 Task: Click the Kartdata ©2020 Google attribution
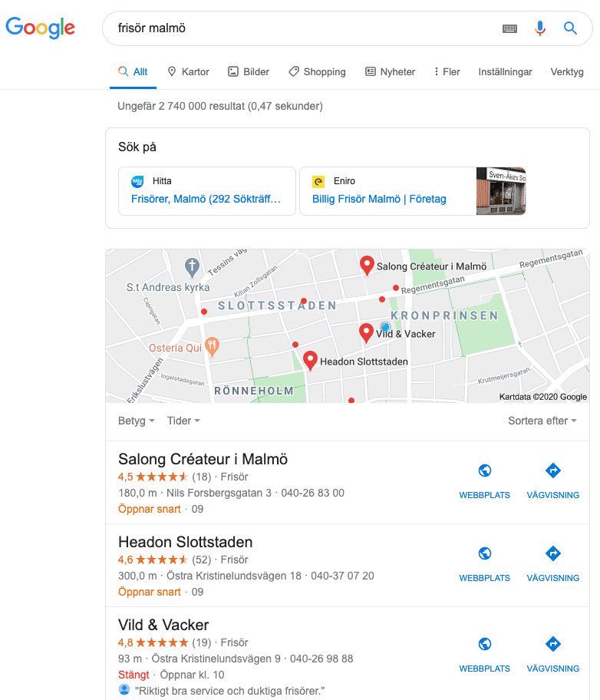(543, 397)
